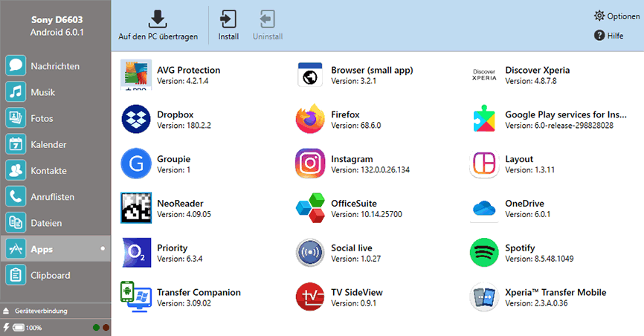
Task: Select the O2 Priority app icon
Action: (x=136, y=253)
